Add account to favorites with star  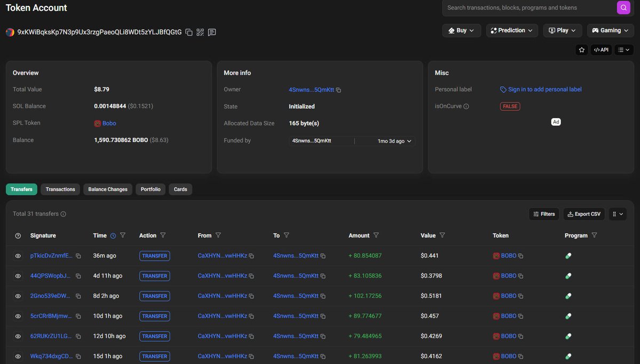[582, 50]
